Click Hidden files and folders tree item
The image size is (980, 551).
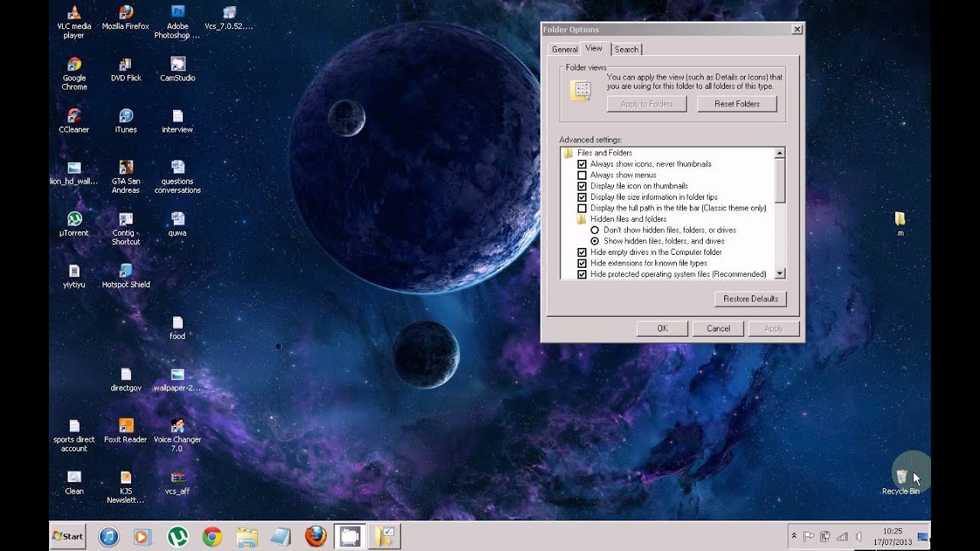628,220
